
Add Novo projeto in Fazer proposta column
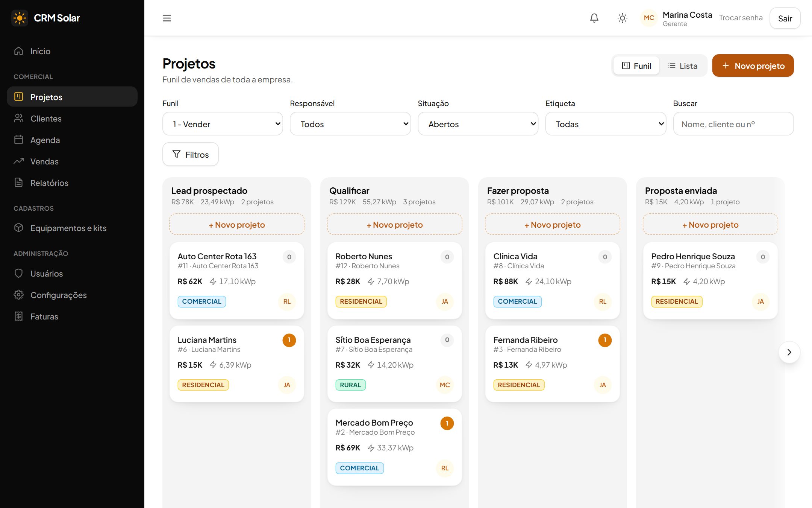tap(553, 225)
